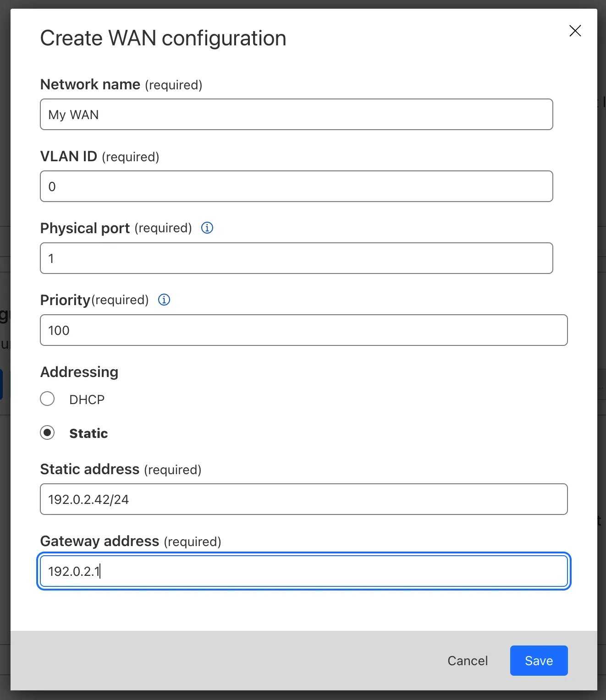The height and width of the screenshot is (700, 606).
Task: Select the DHCP addressing option
Action: tap(47, 399)
